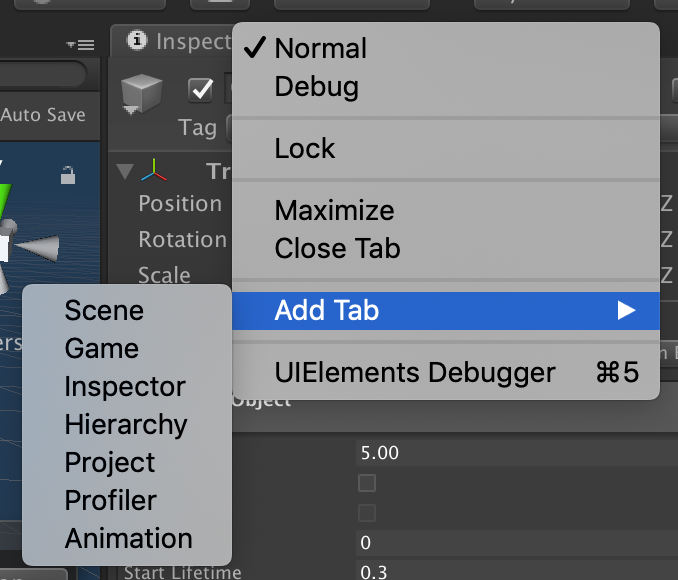
Task: Click the Inspector info icon on tab
Action: click(x=137, y=41)
